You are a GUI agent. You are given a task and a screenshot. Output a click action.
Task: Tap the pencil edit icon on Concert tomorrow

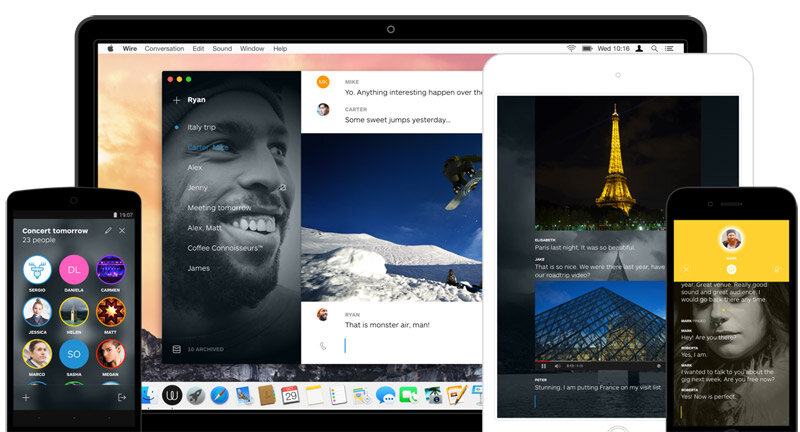point(108,230)
